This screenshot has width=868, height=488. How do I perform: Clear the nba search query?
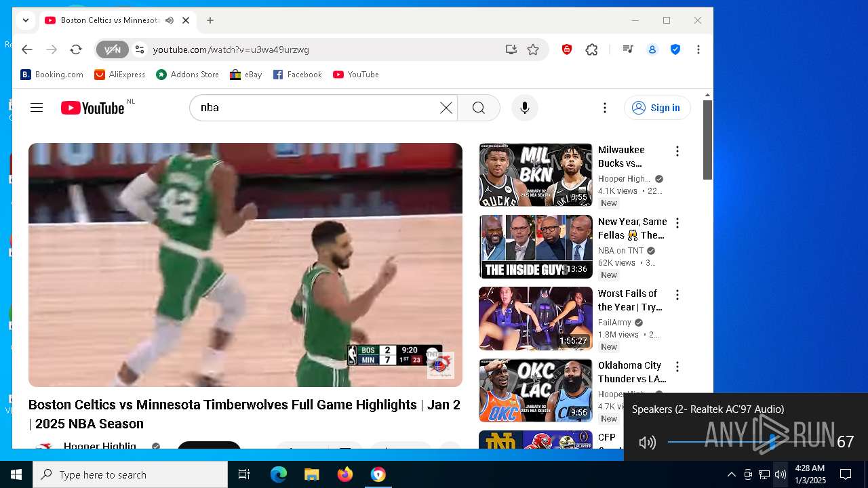[x=446, y=108]
